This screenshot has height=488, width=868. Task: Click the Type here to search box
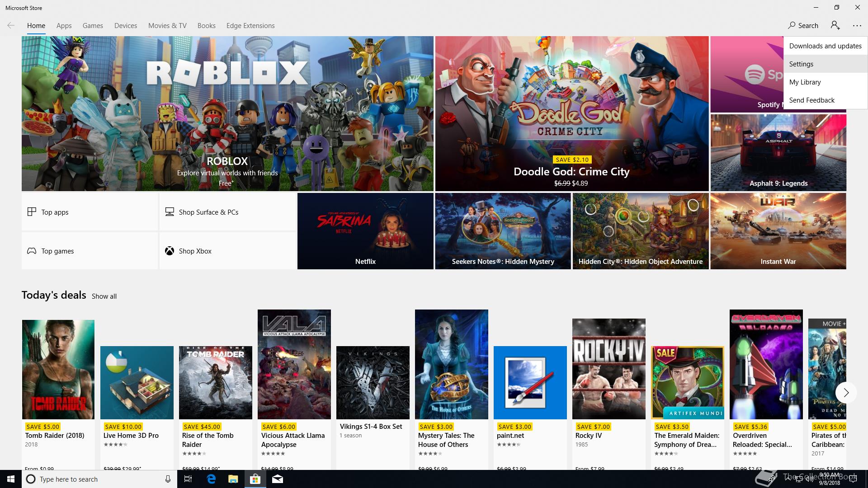[99, 479]
